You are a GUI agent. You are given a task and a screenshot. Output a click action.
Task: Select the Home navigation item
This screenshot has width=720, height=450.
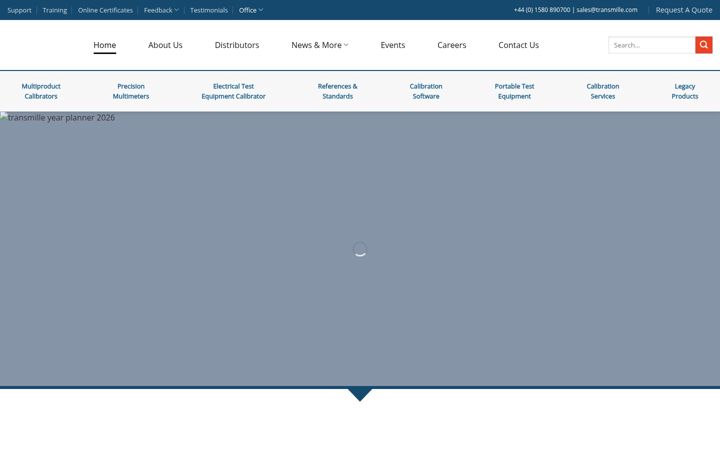pos(105,45)
